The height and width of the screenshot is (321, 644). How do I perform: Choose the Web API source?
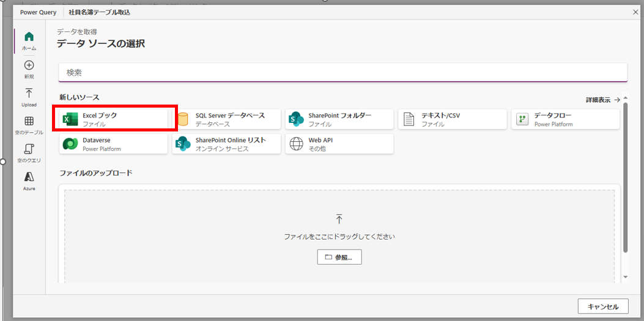click(339, 144)
